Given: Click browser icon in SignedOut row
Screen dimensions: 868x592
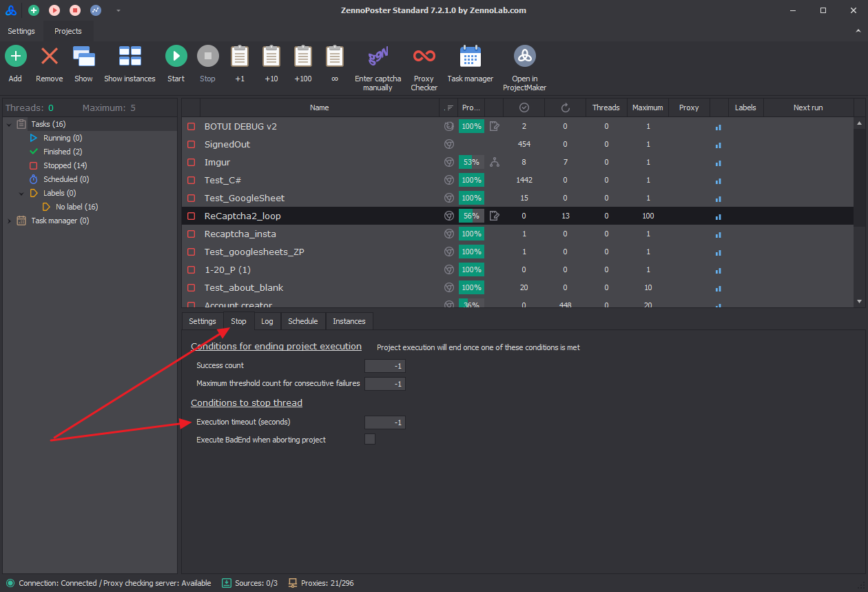Looking at the screenshot, I should coord(448,144).
